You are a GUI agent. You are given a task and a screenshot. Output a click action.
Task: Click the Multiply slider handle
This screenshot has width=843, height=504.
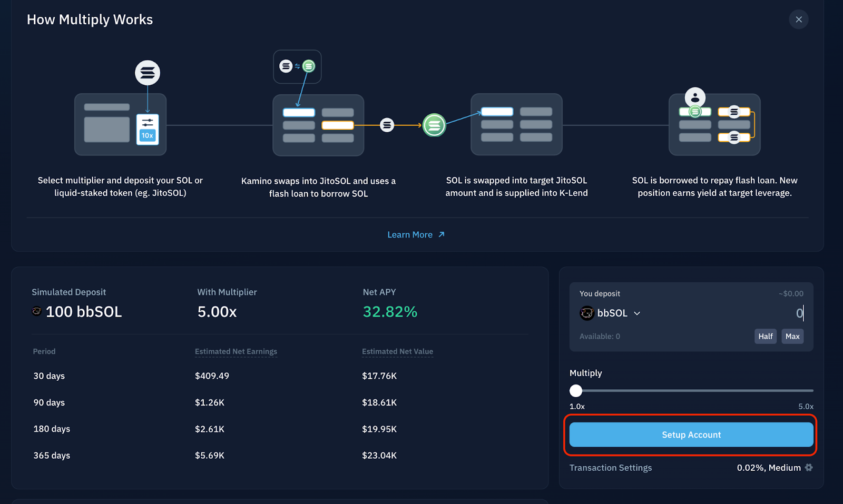click(576, 391)
